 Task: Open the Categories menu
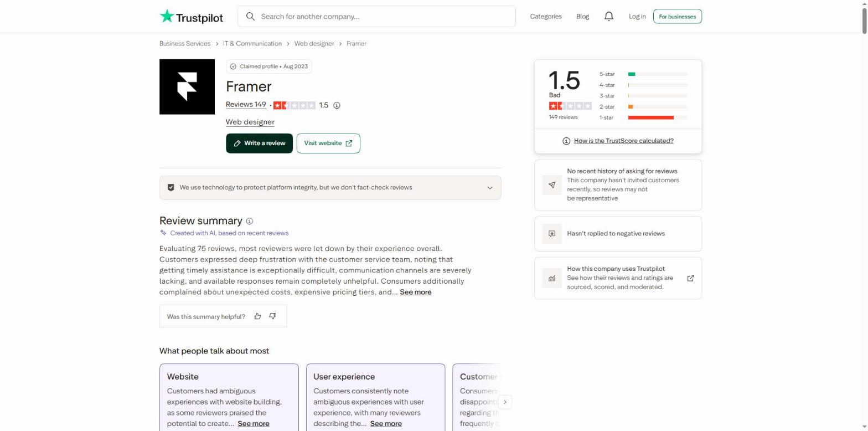(546, 17)
